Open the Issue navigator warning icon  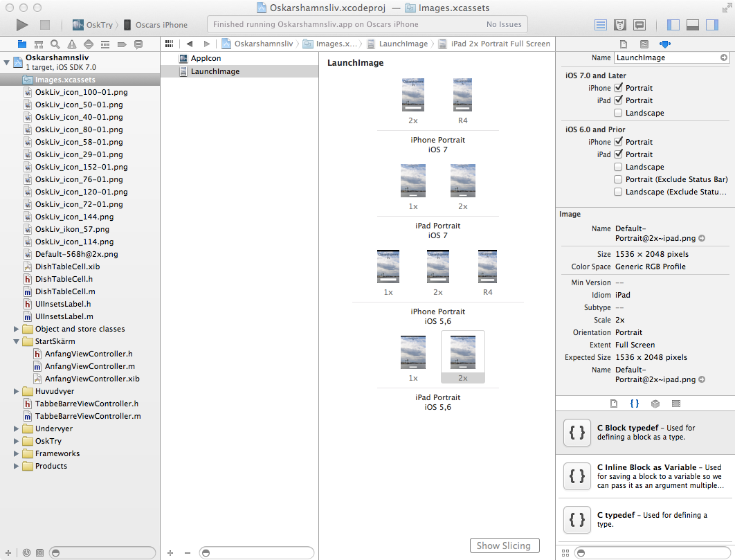click(72, 44)
